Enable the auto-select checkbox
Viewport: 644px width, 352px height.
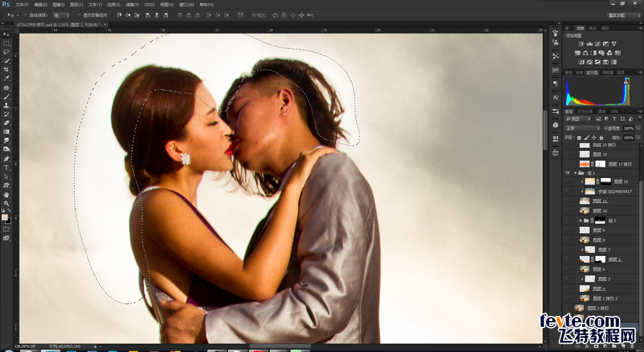click(x=26, y=15)
